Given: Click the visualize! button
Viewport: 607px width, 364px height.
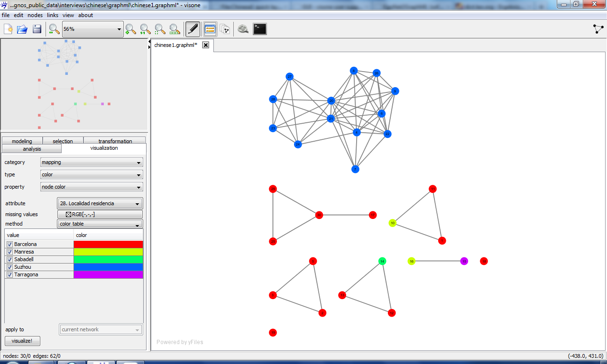Looking at the screenshot, I should tap(22, 341).
